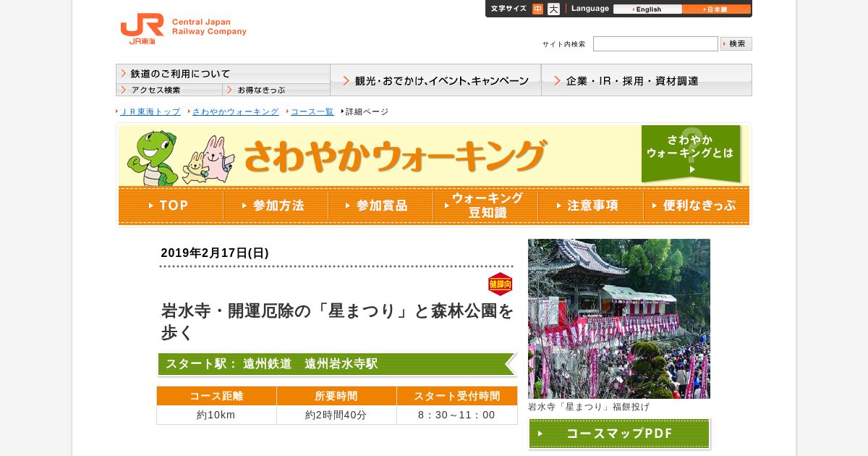This screenshot has width=868, height=456.
Task: Click the red 健脚向 badge icon
Action: [x=501, y=284]
